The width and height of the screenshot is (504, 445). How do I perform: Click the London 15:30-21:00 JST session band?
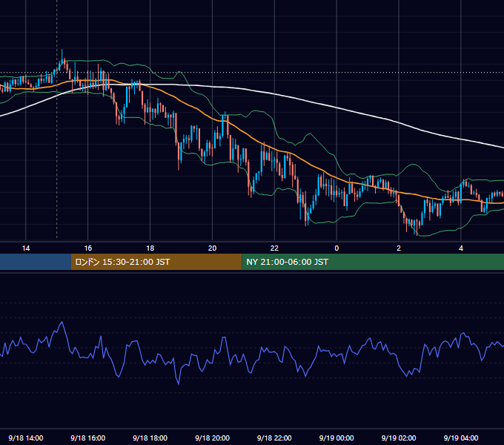(156, 262)
